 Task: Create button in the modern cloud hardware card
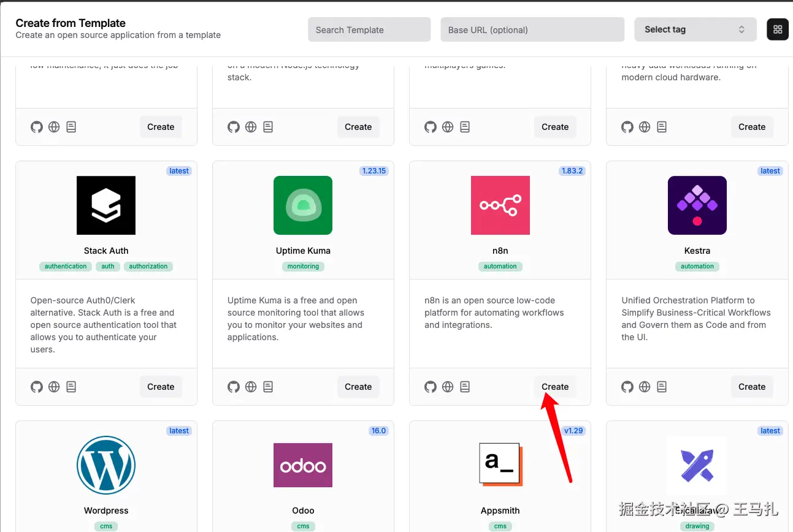(752, 127)
